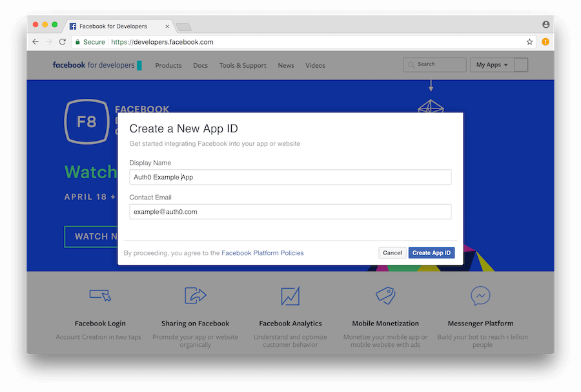Select the Facebook Analytics chart icon
Screen dimensions: 581x392
[x=290, y=296]
